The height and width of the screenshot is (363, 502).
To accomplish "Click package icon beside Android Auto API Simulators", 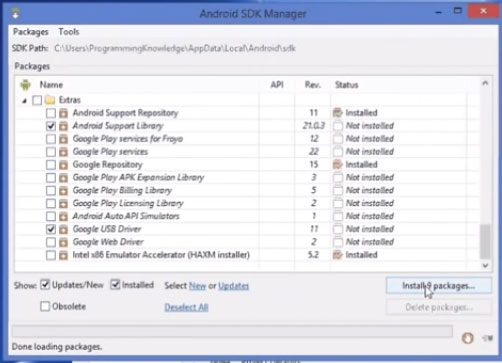I will tap(63, 216).
